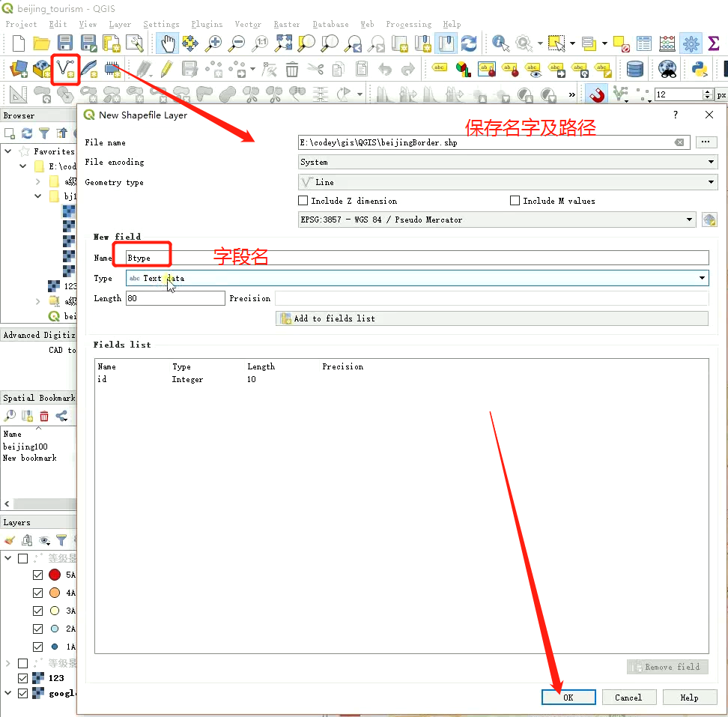Expand more toolbar items chevron
Image resolution: width=728 pixels, height=717 pixels.
click(x=572, y=94)
